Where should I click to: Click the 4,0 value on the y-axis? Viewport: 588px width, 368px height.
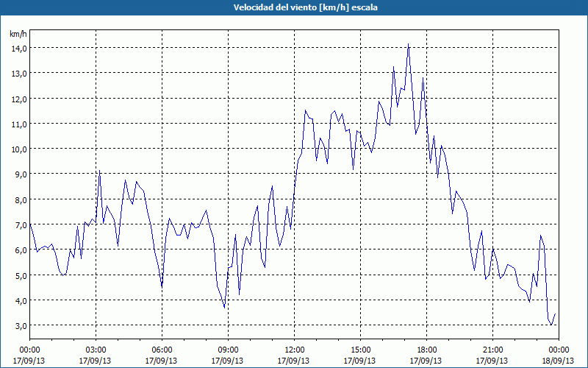coord(20,300)
